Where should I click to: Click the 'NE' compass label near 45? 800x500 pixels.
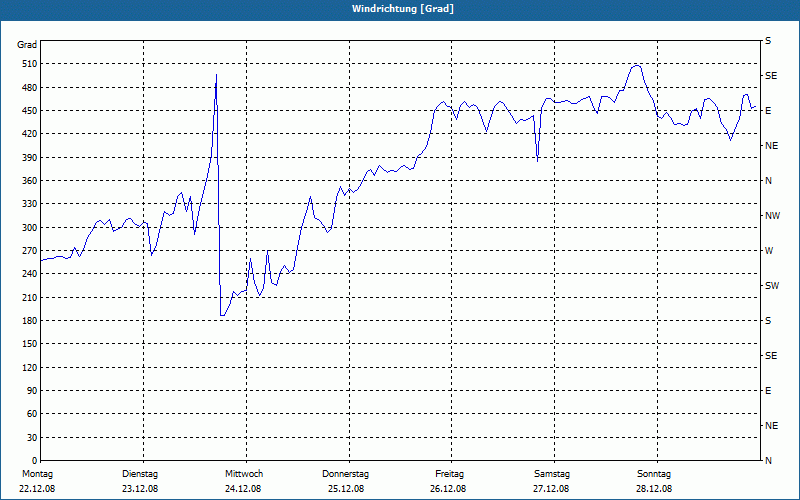(x=772, y=426)
